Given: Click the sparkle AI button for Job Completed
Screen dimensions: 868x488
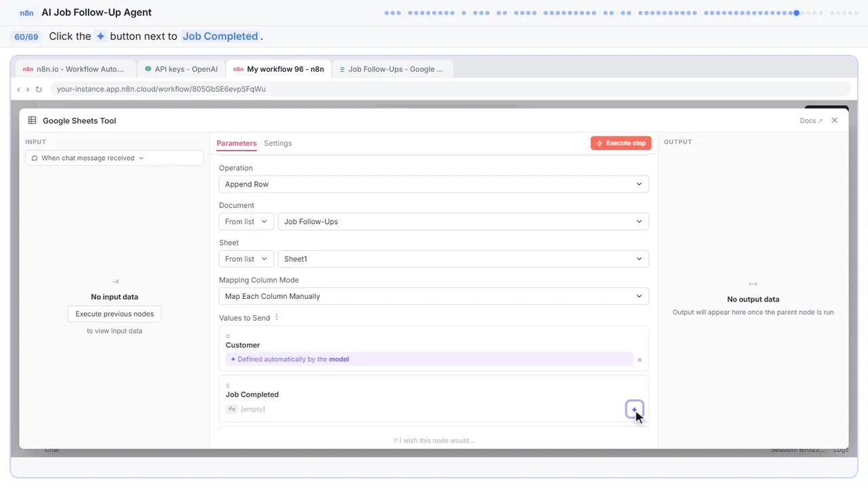Looking at the screenshot, I should click(634, 409).
